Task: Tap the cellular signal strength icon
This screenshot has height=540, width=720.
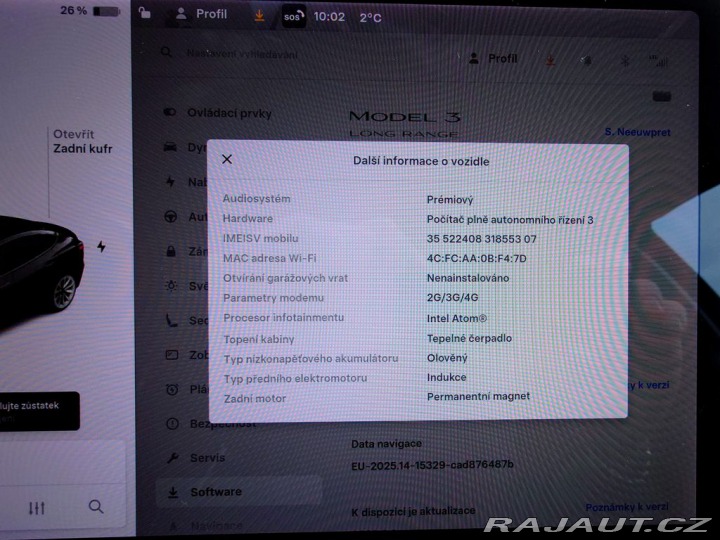Action: click(x=658, y=60)
